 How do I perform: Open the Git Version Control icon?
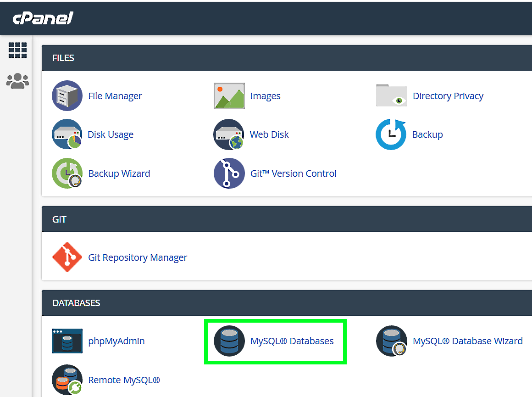(x=229, y=173)
